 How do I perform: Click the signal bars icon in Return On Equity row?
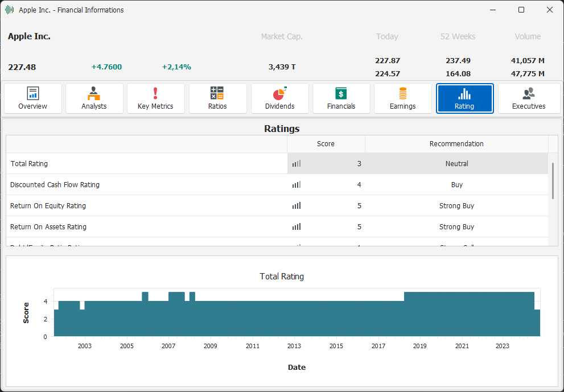point(297,206)
